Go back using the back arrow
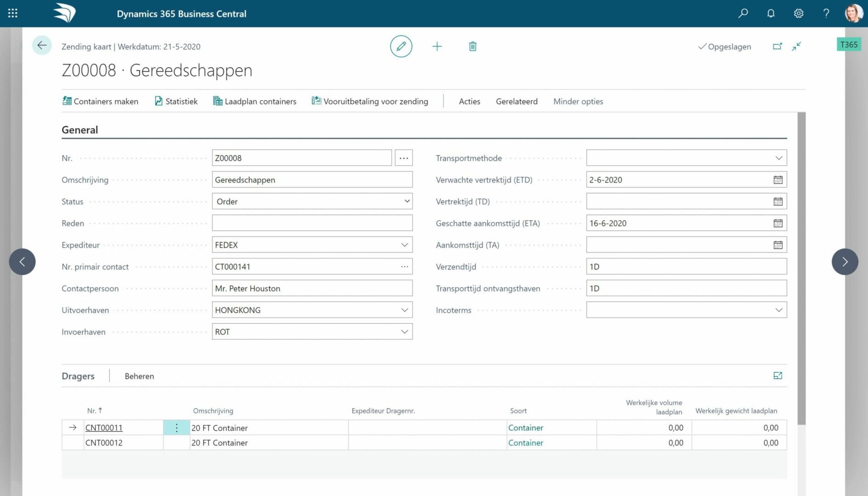 point(42,45)
